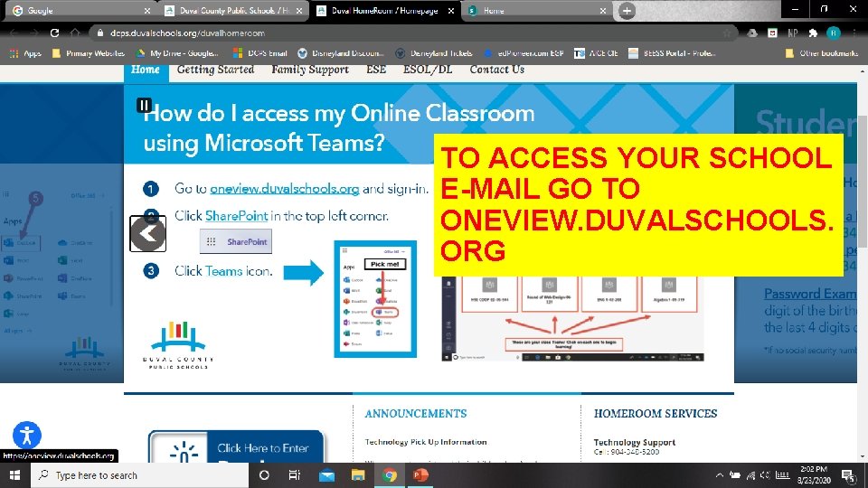Open the Chrome profile avatar
The width and height of the screenshot is (868, 488).
[x=833, y=33]
